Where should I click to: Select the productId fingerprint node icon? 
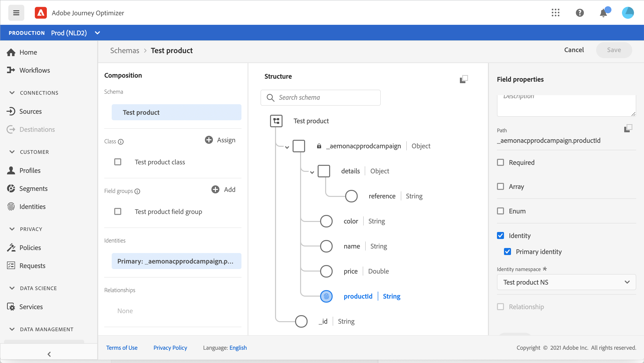tap(326, 296)
